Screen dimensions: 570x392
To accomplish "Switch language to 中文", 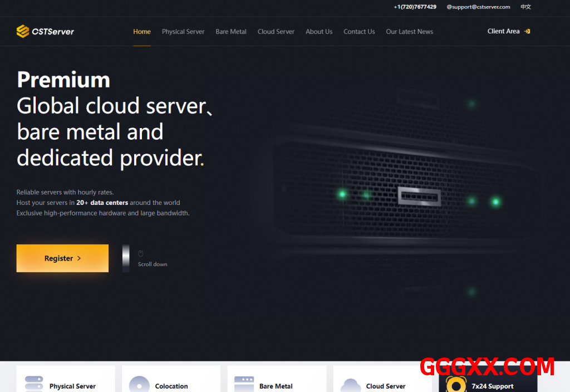I will (x=525, y=7).
